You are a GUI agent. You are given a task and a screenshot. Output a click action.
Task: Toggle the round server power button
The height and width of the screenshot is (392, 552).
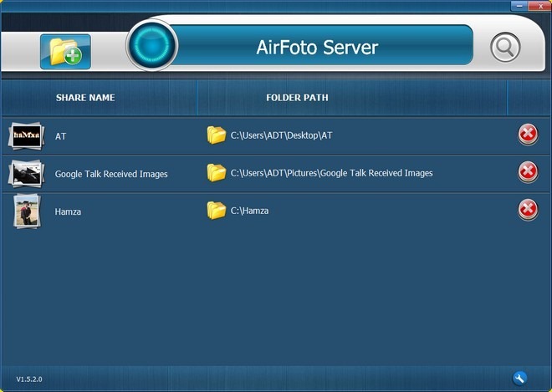151,45
